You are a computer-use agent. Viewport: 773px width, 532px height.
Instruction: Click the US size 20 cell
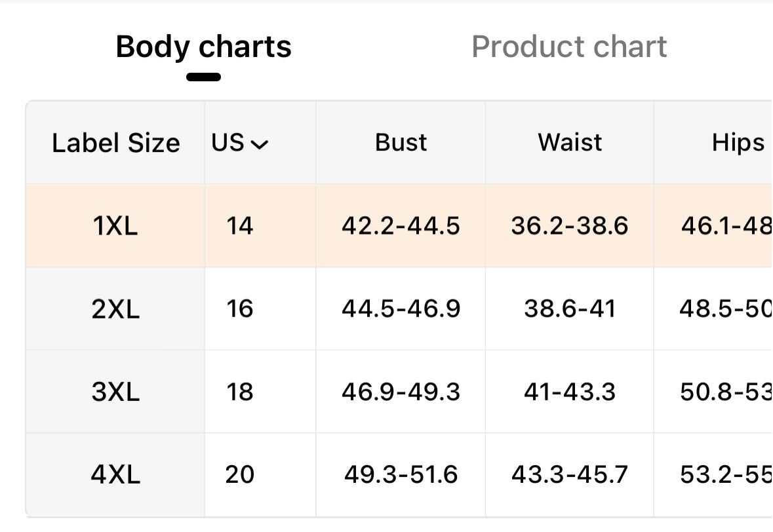[x=239, y=474]
